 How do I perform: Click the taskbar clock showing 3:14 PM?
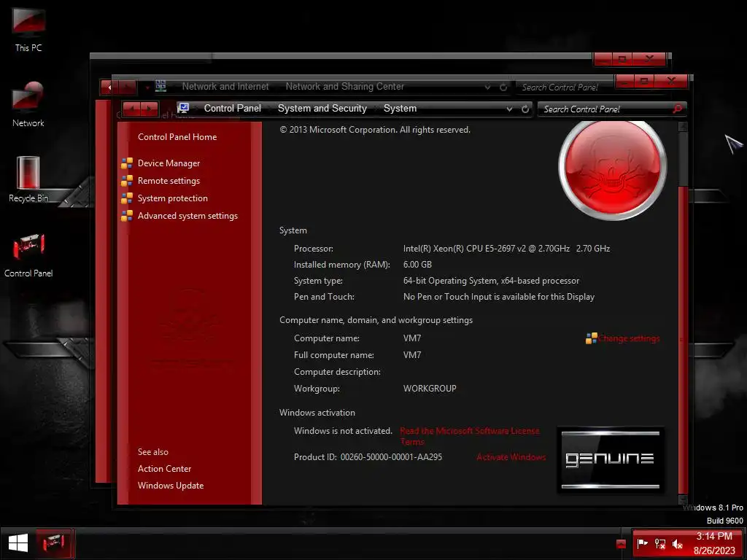point(714,543)
